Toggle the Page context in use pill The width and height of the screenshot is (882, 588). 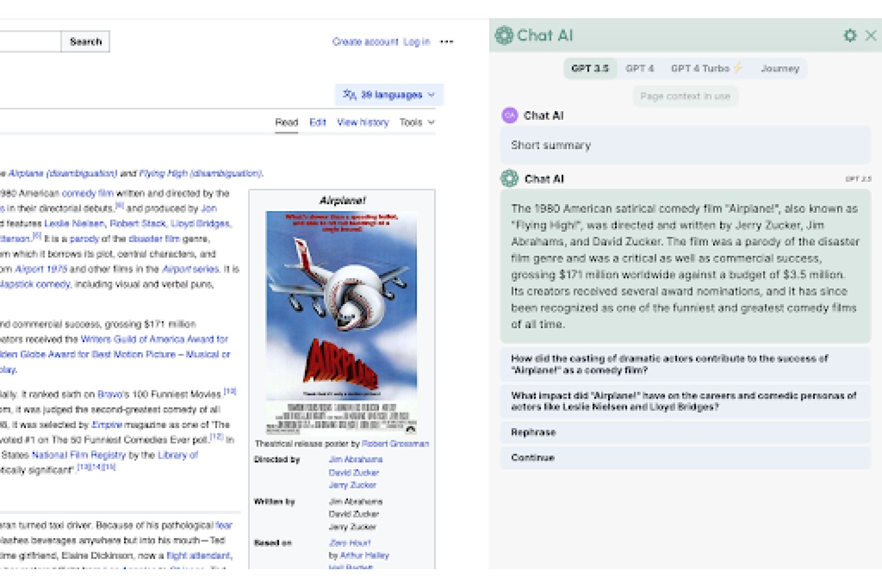[685, 96]
